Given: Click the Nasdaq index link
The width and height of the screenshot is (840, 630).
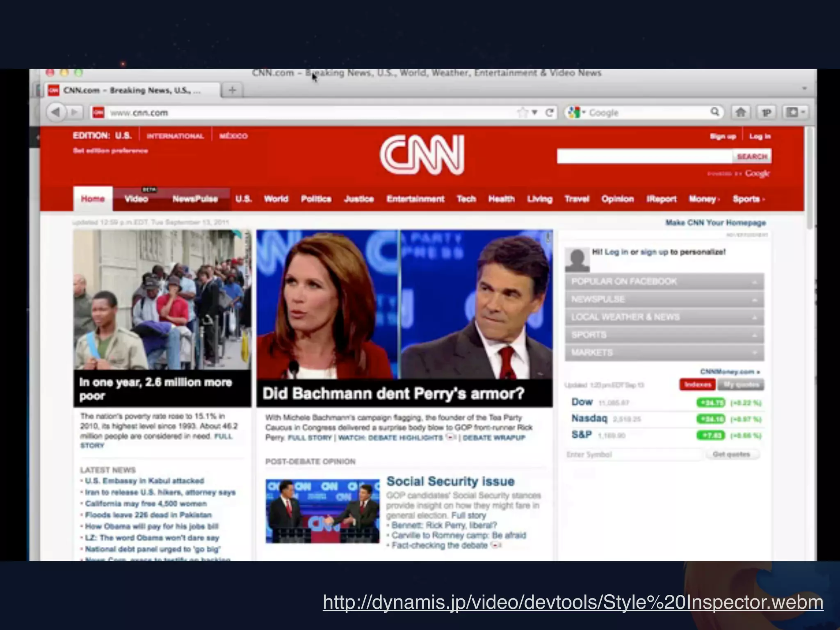Looking at the screenshot, I should point(589,418).
